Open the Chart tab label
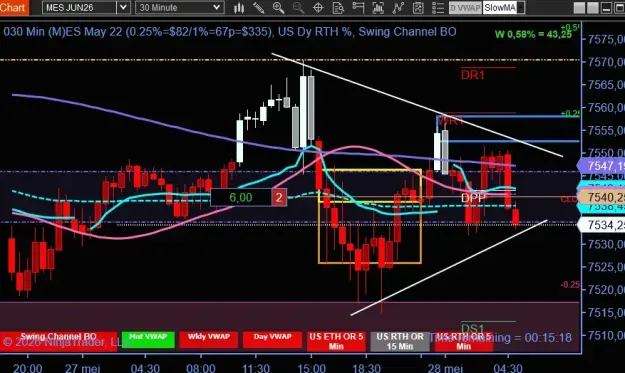 pyautogui.click(x=14, y=8)
